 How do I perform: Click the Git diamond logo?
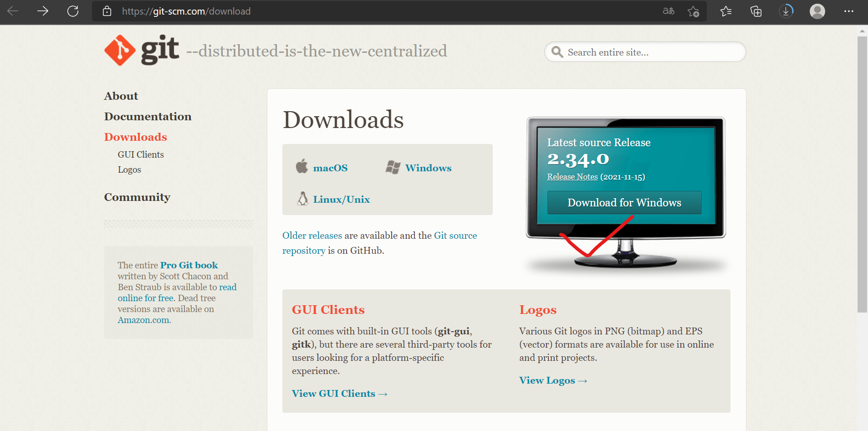(x=120, y=51)
